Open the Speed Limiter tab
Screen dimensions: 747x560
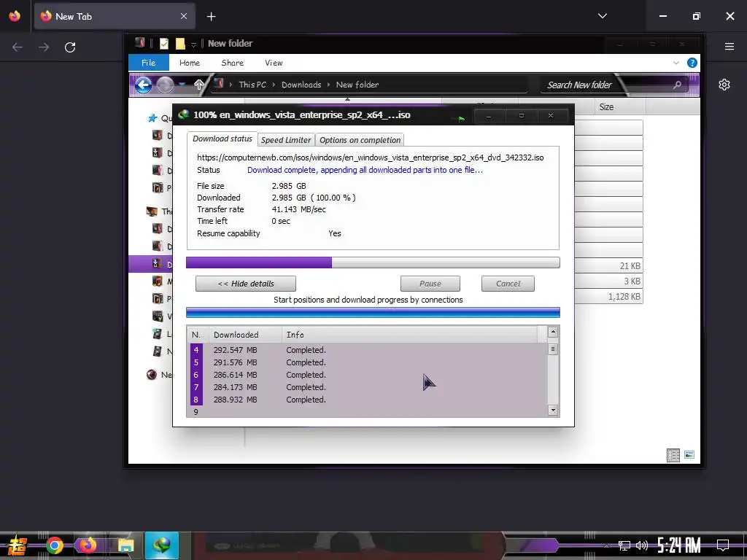[x=286, y=140]
